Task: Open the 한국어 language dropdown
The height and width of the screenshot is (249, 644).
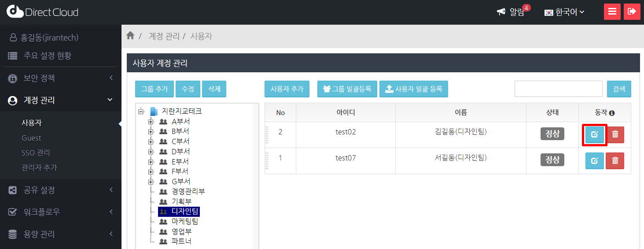Action: [564, 12]
